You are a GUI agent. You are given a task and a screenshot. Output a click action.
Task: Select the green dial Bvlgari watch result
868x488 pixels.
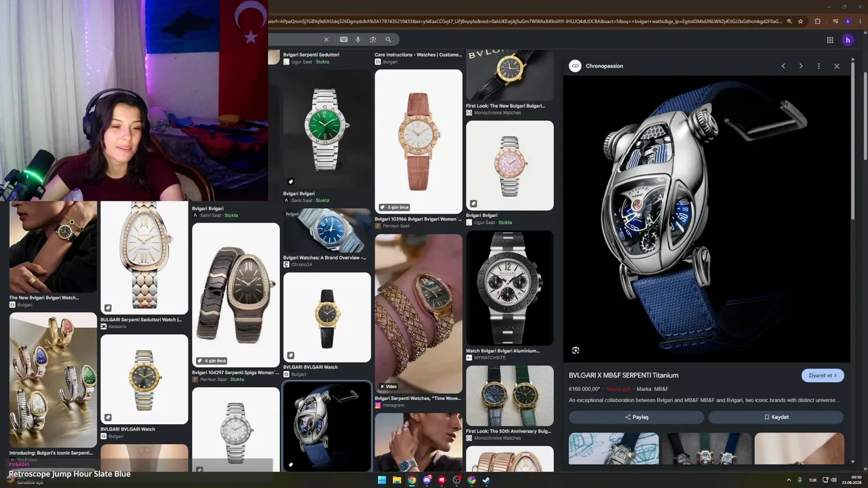tap(327, 129)
